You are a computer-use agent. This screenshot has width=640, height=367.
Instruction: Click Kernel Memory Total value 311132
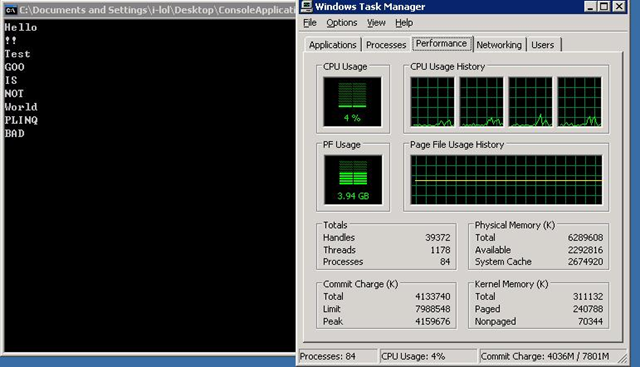[588, 297]
